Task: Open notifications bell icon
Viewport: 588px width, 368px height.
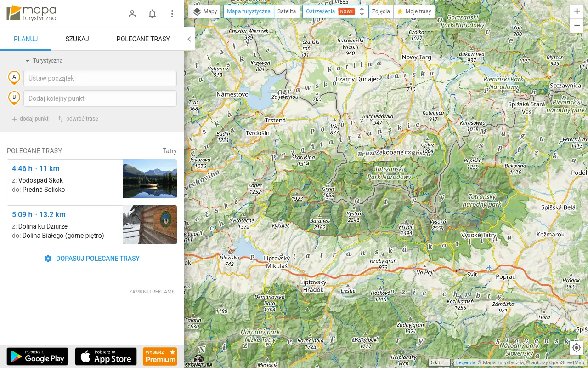Action: pos(153,14)
